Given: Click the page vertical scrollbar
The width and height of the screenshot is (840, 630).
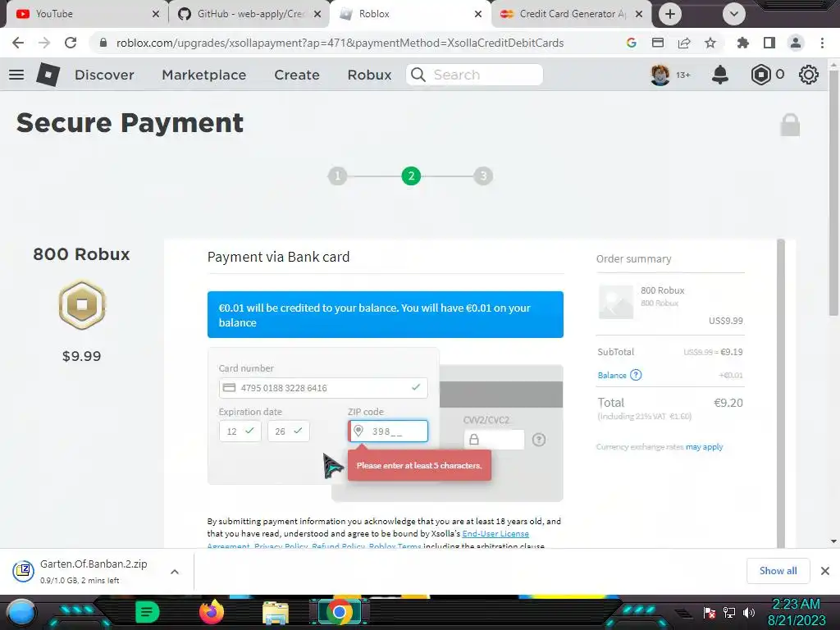Looking at the screenshot, I should click(x=833, y=193).
